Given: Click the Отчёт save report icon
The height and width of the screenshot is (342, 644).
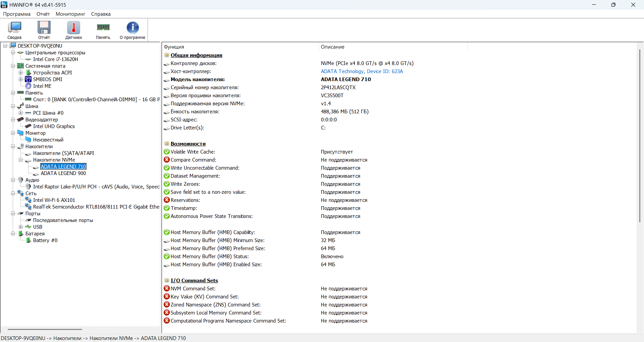Looking at the screenshot, I should [x=44, y=27].
